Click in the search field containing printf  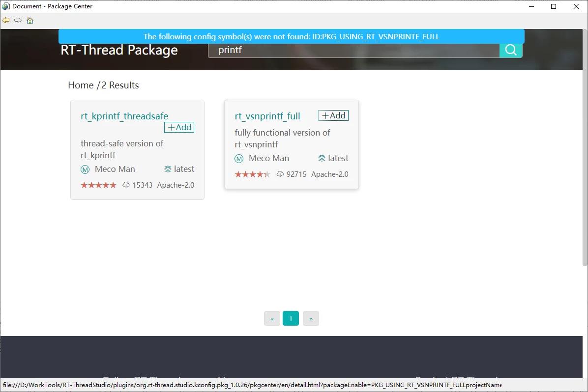tap(353, 50)
